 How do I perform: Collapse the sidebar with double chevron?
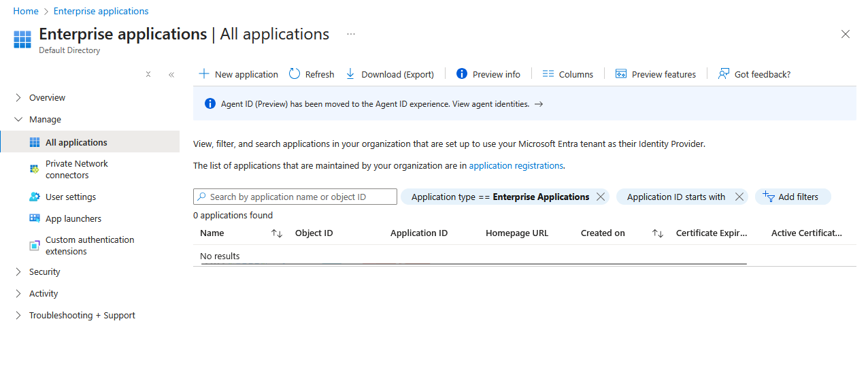tap(171, 74)
